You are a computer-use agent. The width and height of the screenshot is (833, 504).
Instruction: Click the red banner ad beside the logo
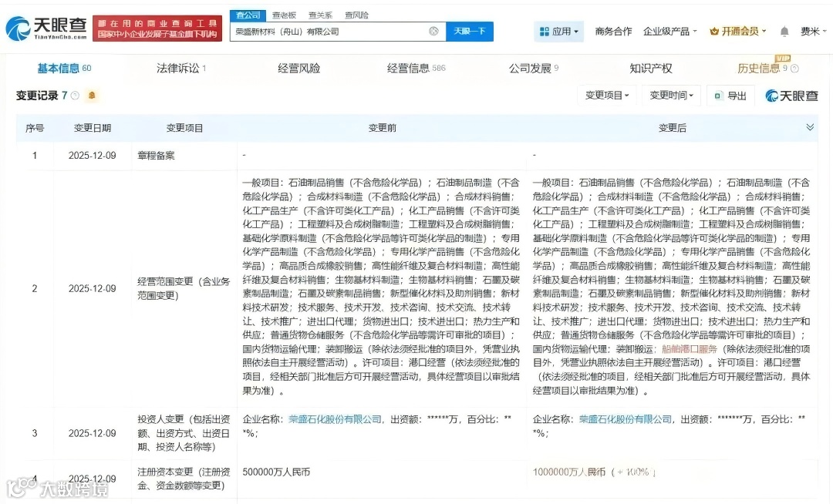(x=157, y=29)
